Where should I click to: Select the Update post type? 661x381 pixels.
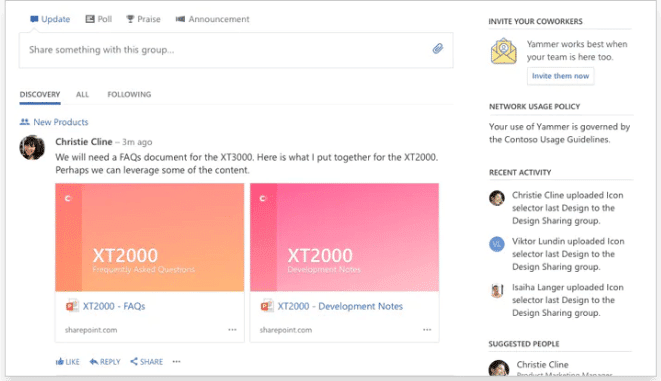[x=50, y=19]
